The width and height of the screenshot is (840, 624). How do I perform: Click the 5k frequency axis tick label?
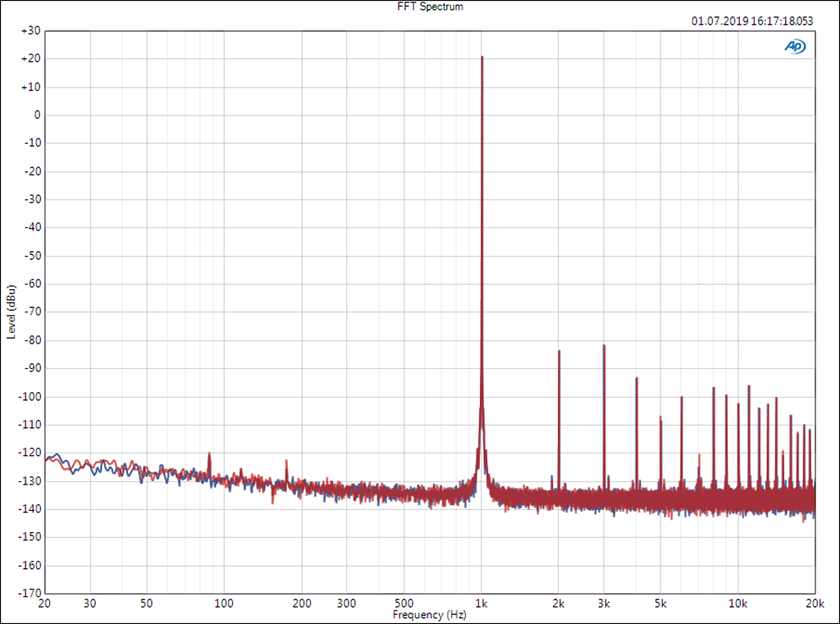pyautogui.click(x=660, y=603)
